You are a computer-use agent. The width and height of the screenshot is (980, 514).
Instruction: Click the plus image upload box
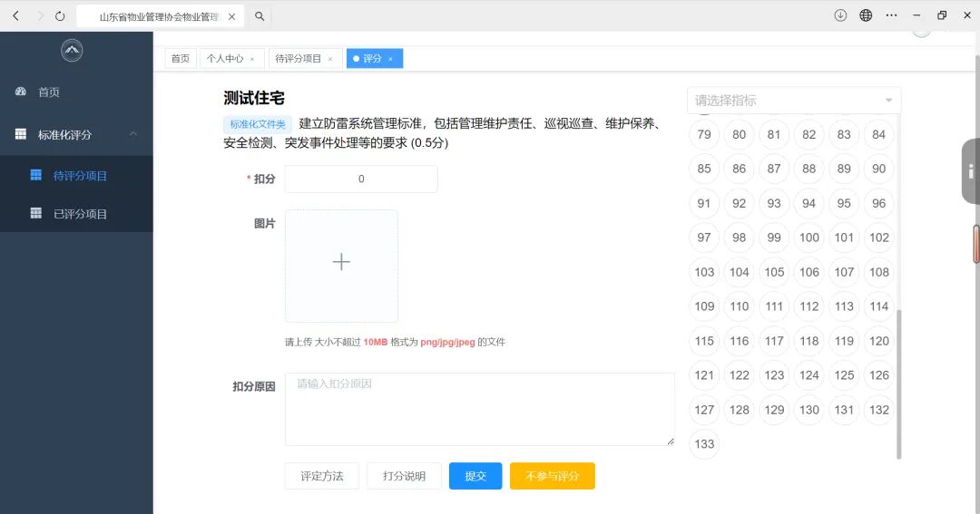341,266
